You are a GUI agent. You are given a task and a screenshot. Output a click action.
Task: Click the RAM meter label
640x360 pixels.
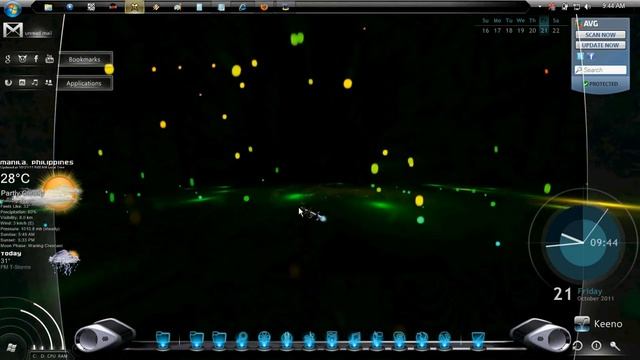[x=62, y=356]
